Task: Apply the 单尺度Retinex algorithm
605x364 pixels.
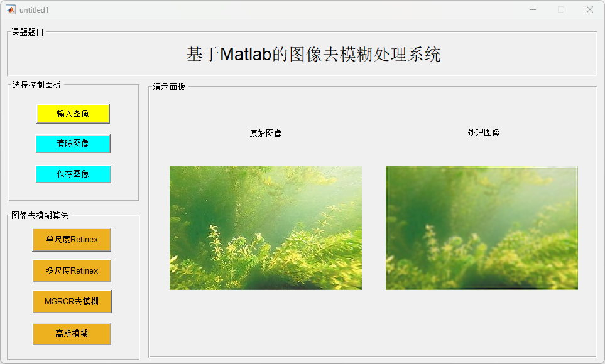Action: (x=72, y=240)
